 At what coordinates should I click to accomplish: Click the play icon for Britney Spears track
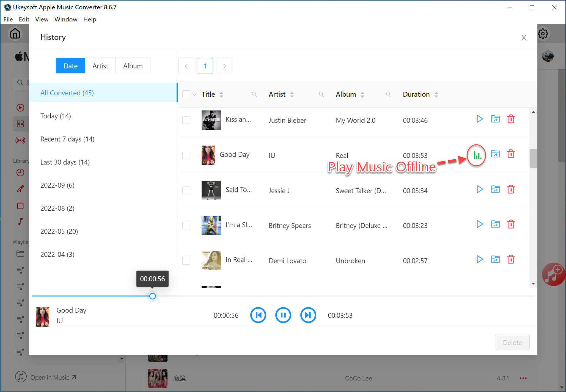[x=480, y=224]
